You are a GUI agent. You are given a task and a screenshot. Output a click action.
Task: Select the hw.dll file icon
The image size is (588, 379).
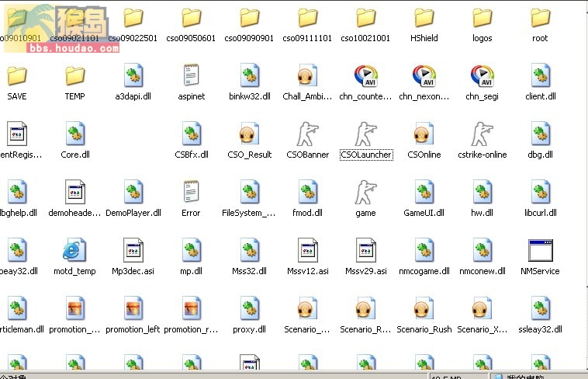(482, 193)
